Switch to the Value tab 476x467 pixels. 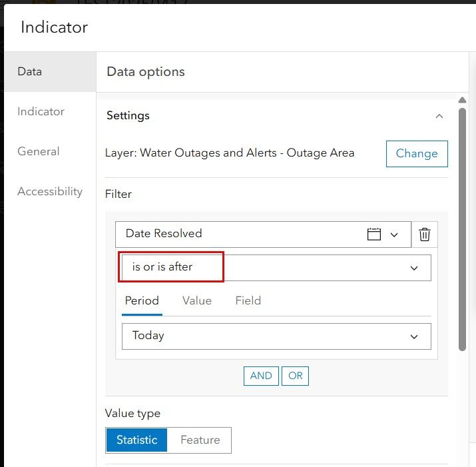[197, 300]
